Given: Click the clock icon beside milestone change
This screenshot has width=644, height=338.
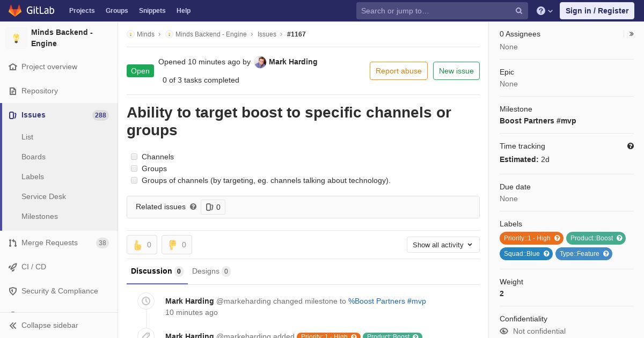Looking at the screenshot, I should [146, 302].
